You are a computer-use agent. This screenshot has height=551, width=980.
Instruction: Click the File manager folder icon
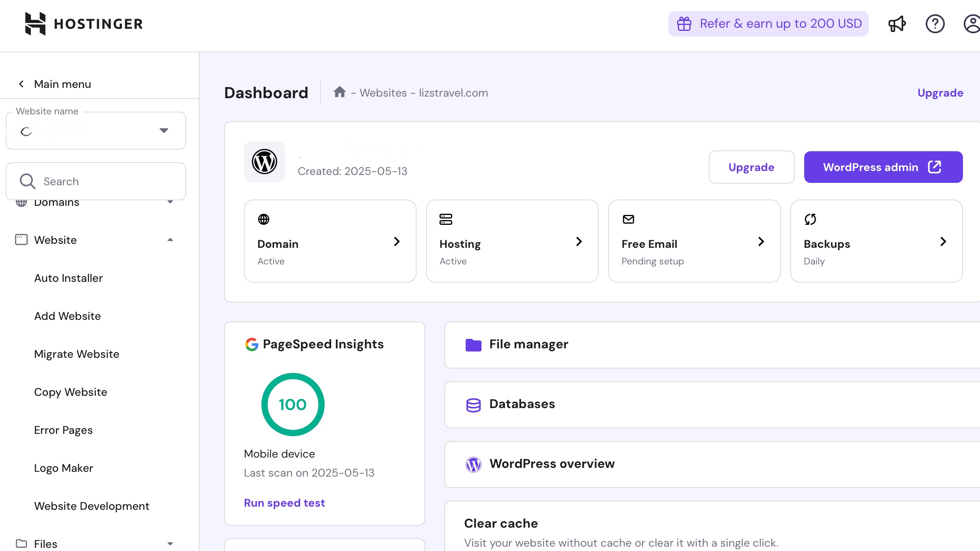pos(473,345)
